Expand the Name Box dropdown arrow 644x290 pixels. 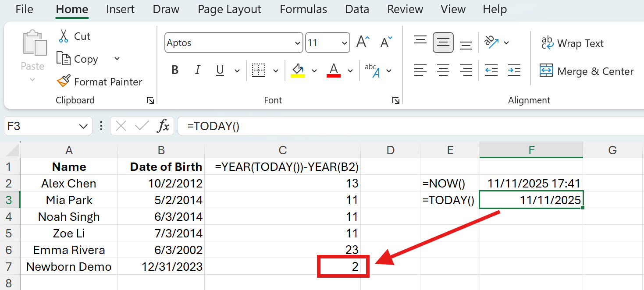[83, 127]
